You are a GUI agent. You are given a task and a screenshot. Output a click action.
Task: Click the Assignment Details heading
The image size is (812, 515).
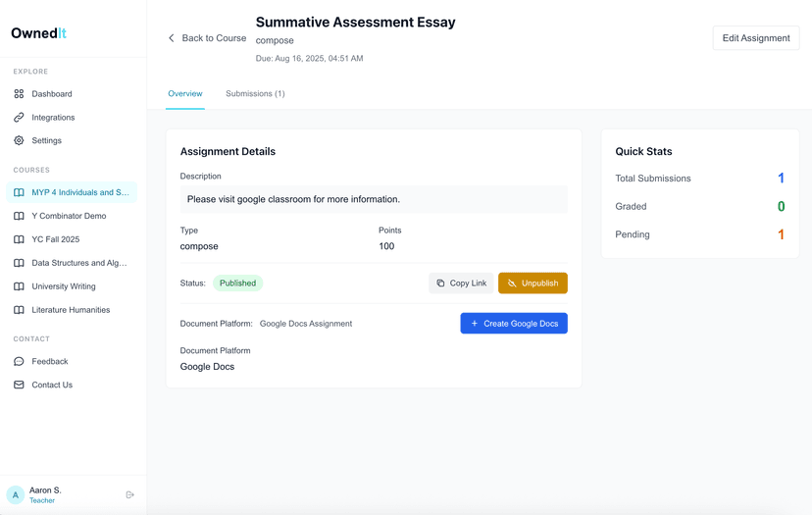228,151
